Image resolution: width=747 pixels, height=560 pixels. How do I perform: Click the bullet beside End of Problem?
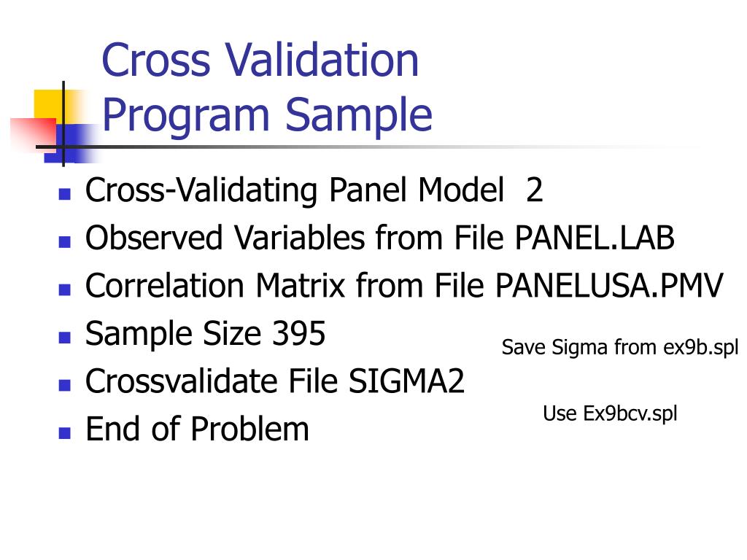(64, 433)
